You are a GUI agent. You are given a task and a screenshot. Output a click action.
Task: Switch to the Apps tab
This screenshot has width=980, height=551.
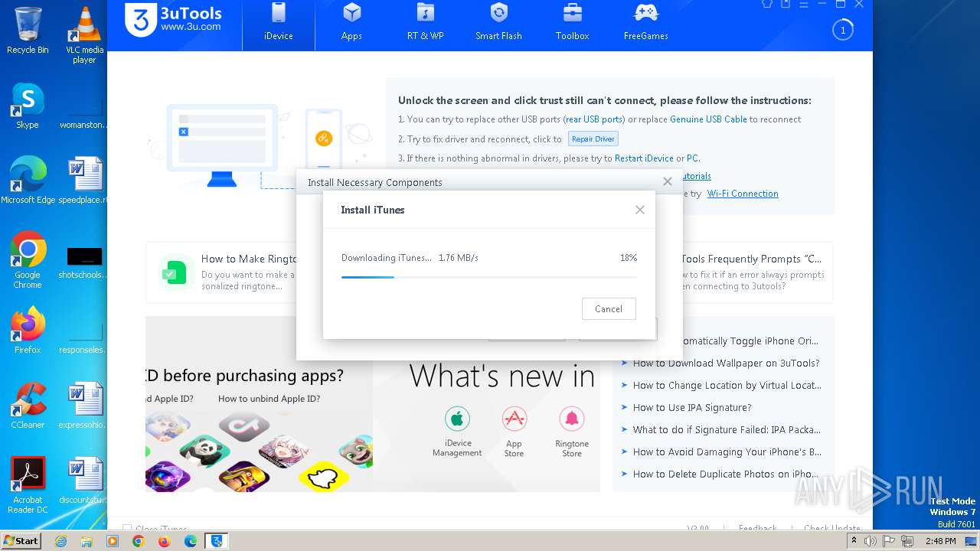point(351,23)
